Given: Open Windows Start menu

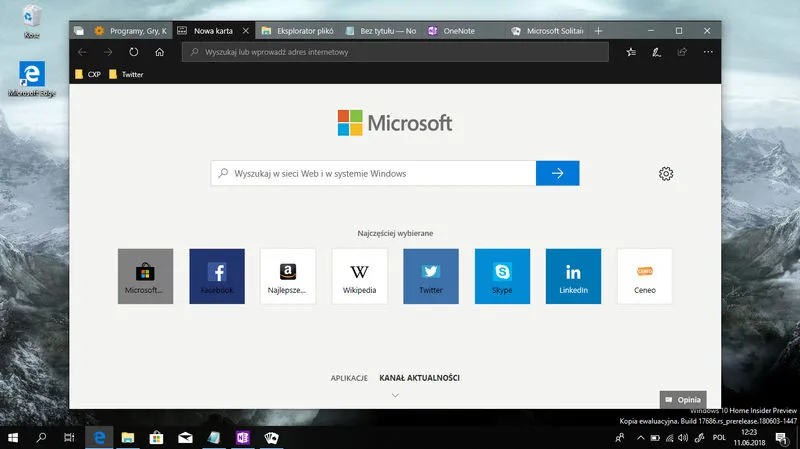Looking at the screenshot, I should (x=13, y=438).
